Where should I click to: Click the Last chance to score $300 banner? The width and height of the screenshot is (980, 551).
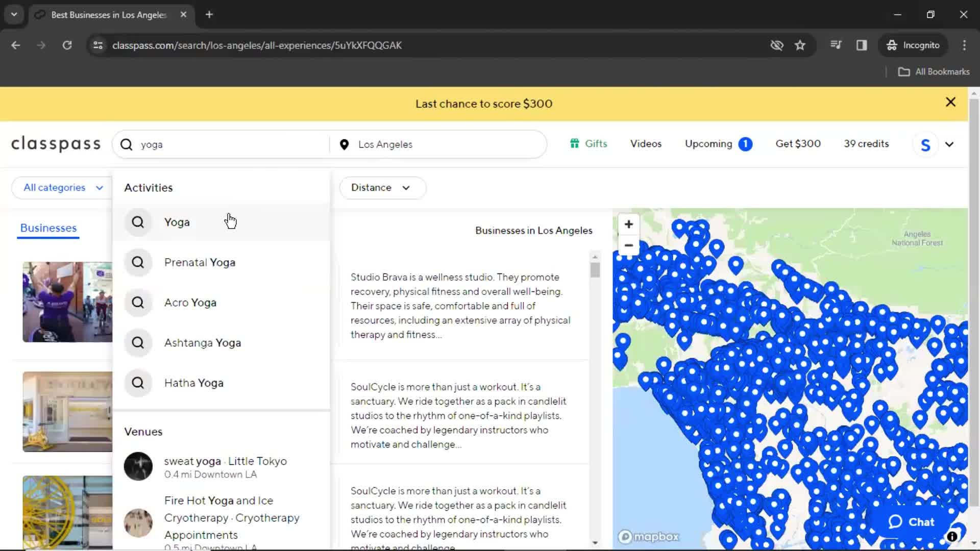[484, 104]
